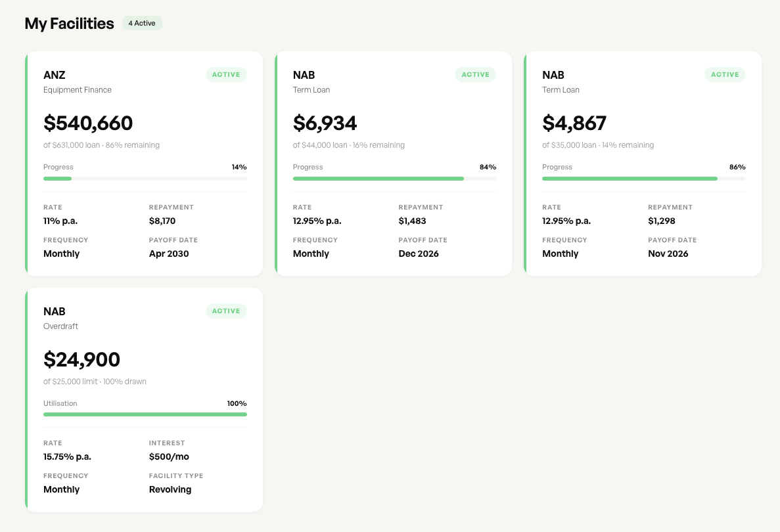Viewport: 780px width, 532px height.
Task: Click the $8,170 repayment value
Action: tap(162, 221)
